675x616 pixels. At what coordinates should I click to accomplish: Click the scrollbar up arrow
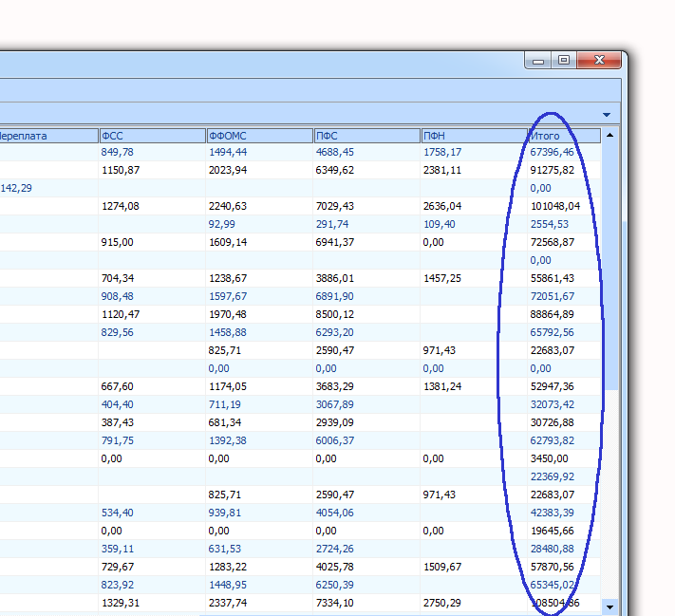pos(610,135)
